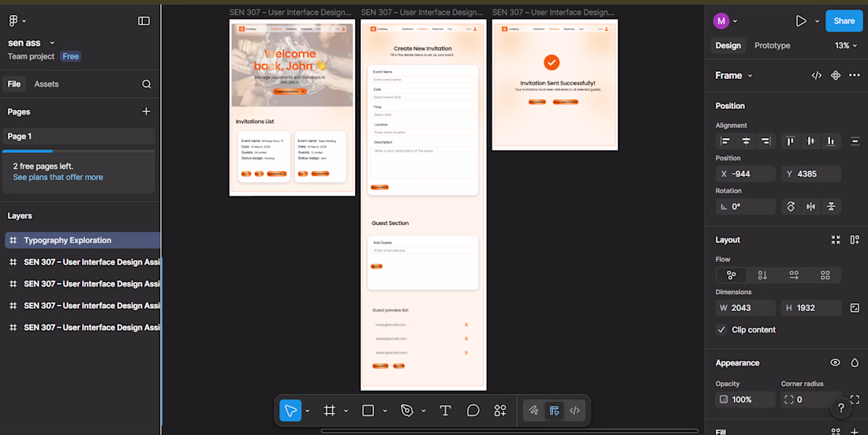Select the Move tool in toolbar
This screenshot has width=868, height=435.
290,411
